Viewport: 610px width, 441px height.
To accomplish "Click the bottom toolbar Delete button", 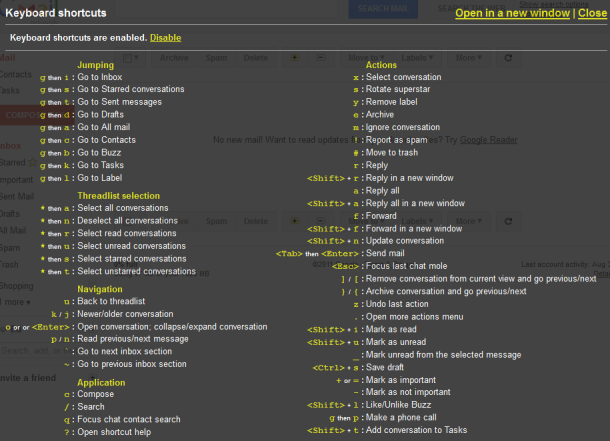I will coord(256,221).
